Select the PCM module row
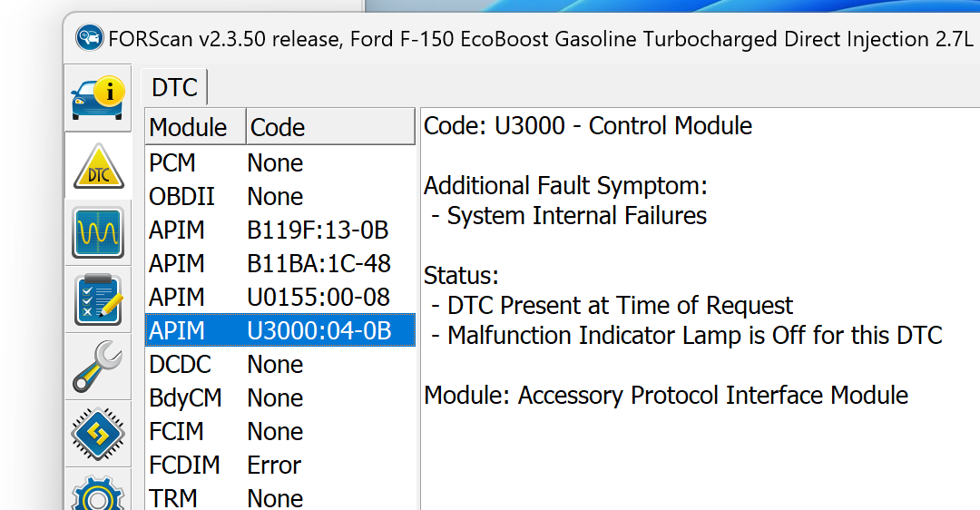 [279, 163]
